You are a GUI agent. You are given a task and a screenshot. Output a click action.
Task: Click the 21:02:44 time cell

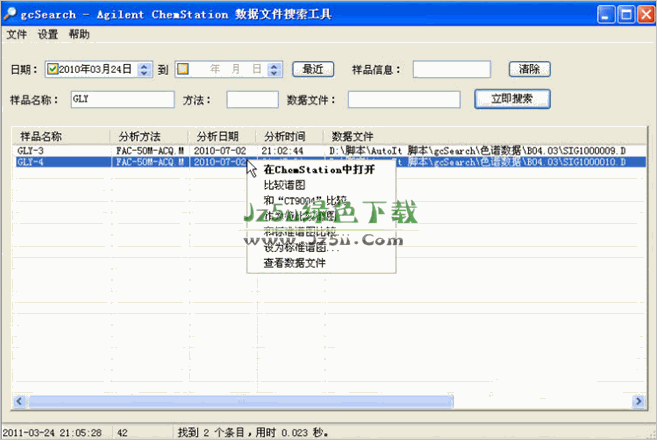click(282, 151)
